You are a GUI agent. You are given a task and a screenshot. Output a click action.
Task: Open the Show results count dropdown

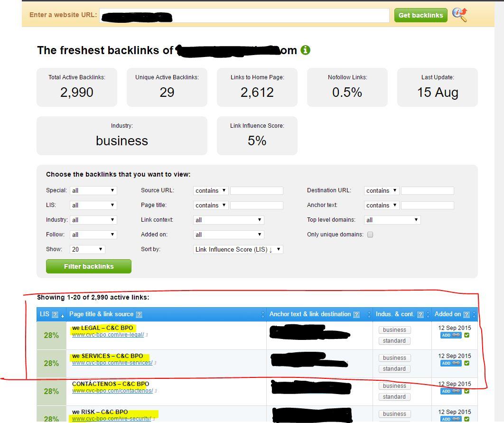(87, 249)
